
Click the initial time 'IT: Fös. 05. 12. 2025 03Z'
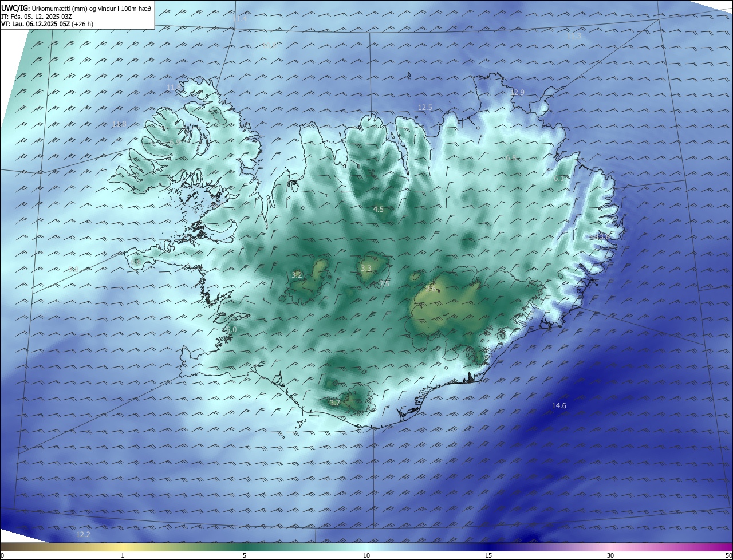tap(36, 17)
